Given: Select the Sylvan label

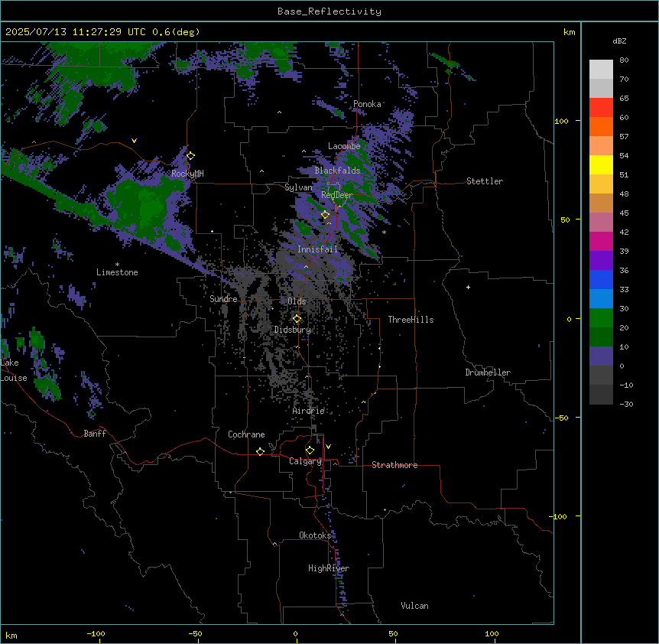Looking at the screenshot, I should 298,187.
